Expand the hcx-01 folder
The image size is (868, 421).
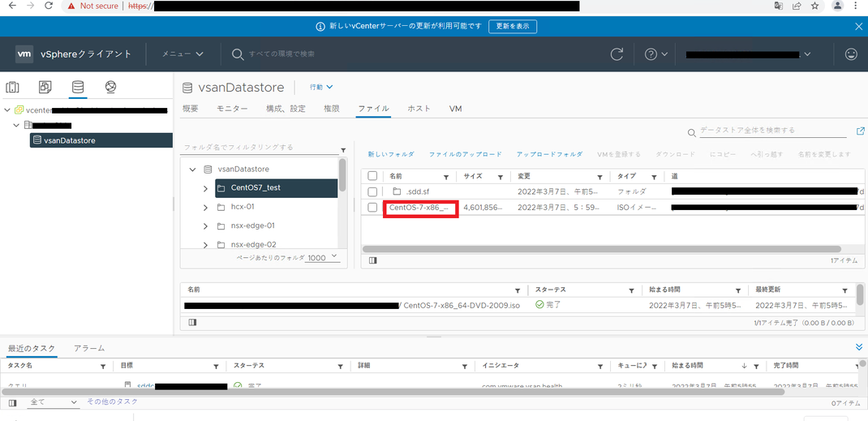[x=206, y=208]
